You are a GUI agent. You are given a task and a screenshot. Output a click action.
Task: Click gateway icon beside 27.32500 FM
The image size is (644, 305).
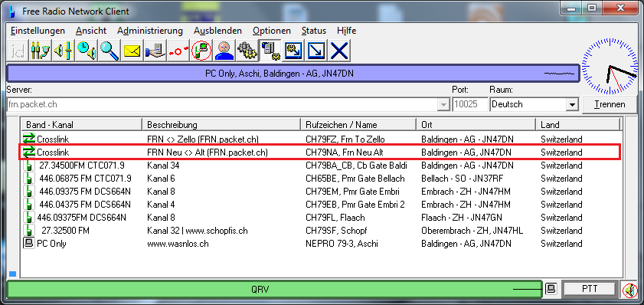[28, 230]
